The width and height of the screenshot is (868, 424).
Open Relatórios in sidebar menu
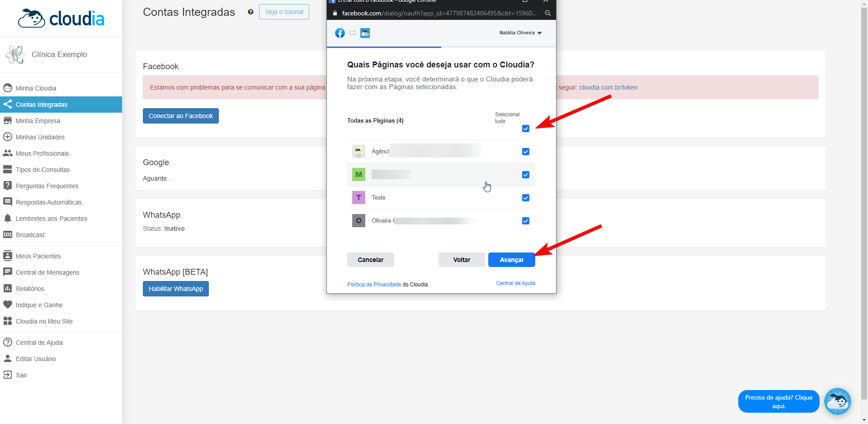(x=30, y=289)
